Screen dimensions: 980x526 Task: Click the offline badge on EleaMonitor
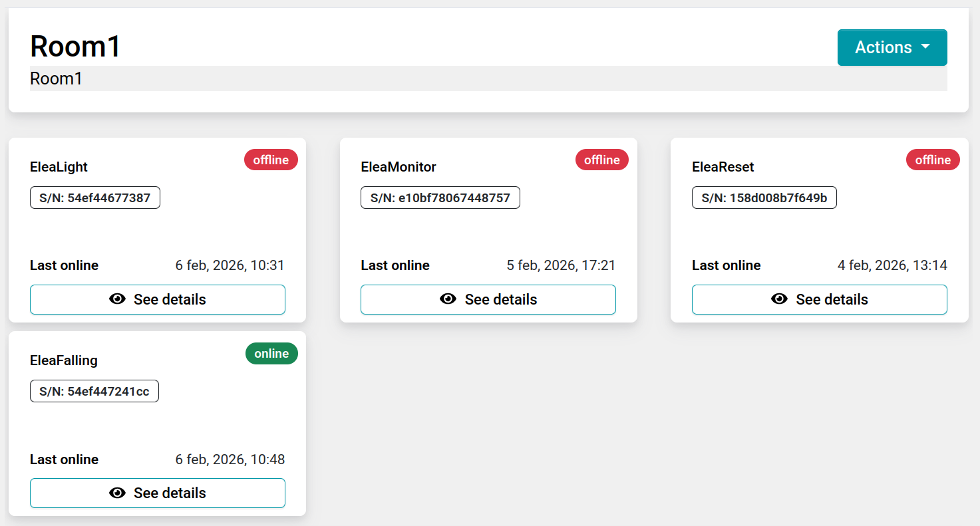(x=601, y=160)
